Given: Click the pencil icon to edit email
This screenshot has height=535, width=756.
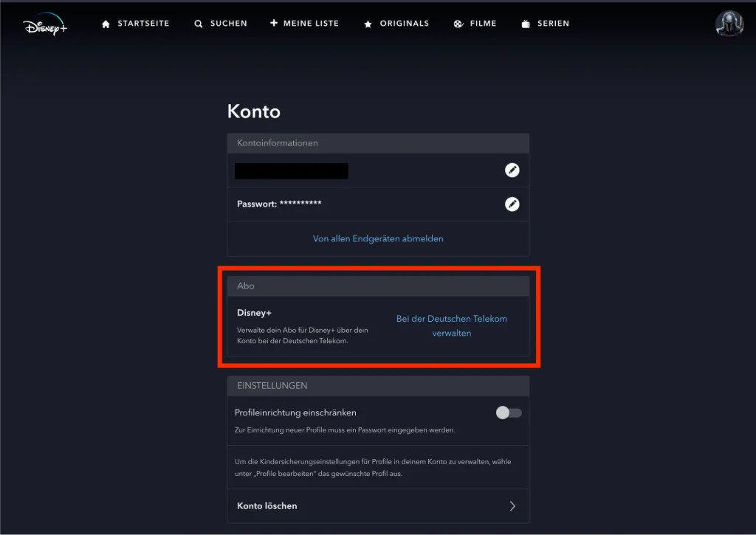Looking at the screenshot, I should [512, 170].
